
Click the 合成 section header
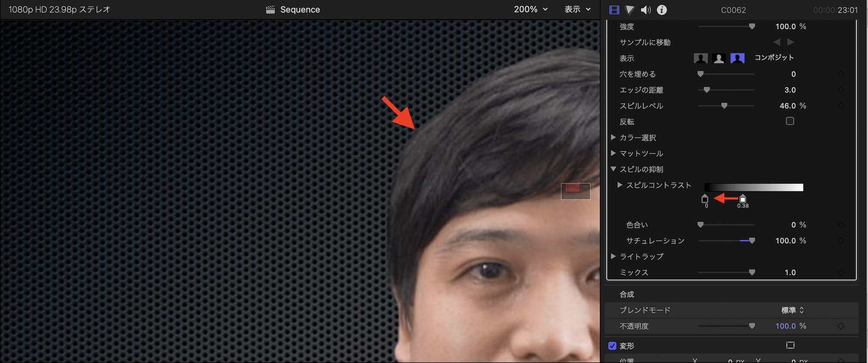[627, 294]
